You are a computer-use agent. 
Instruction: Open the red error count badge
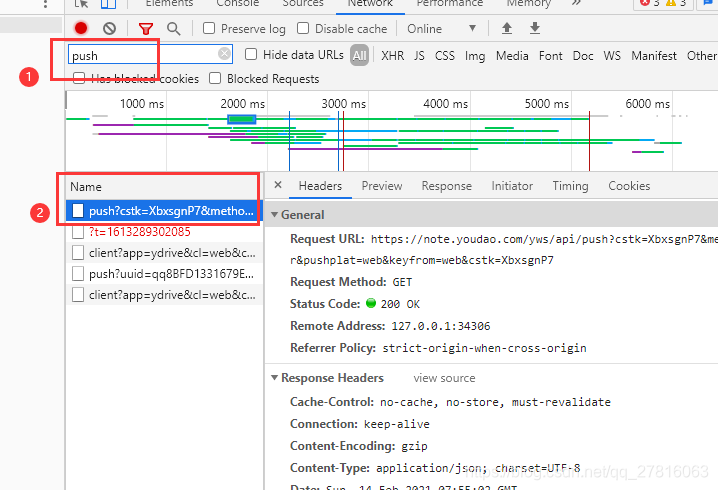650,3
